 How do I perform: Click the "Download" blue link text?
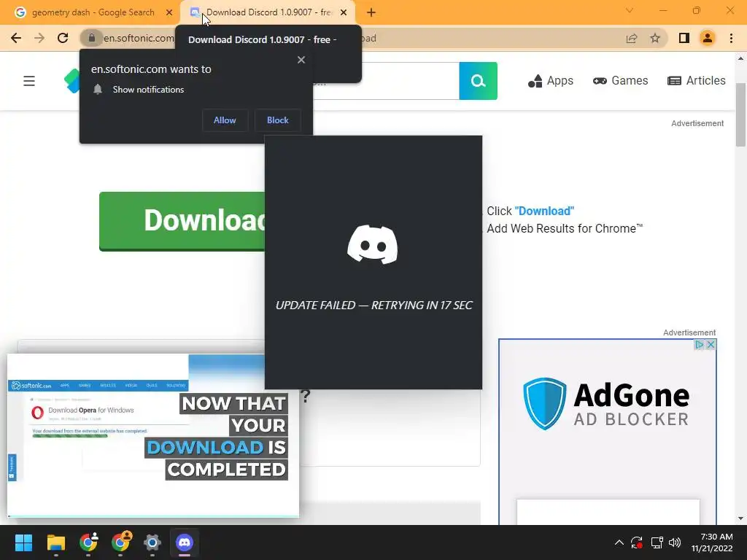coord(544,211)
